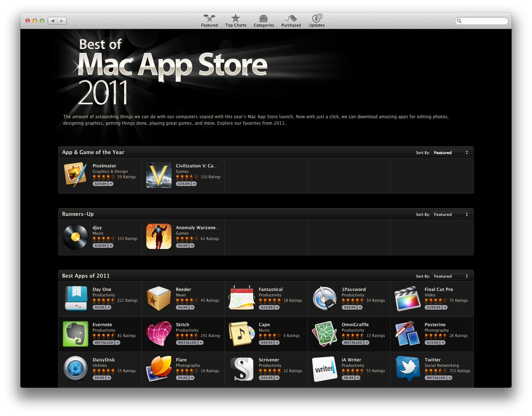Click the Flare app icon
The height and width of the screenshot is (416, 532).
tap(159, 369)
